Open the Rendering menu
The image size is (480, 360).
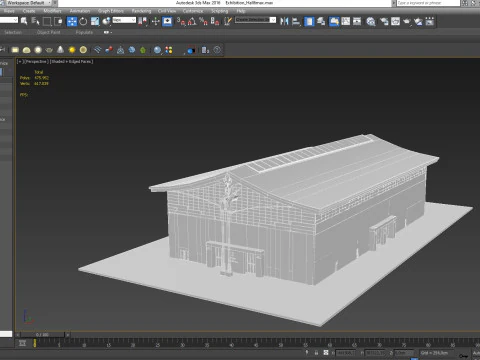click(x=141, y=11)
